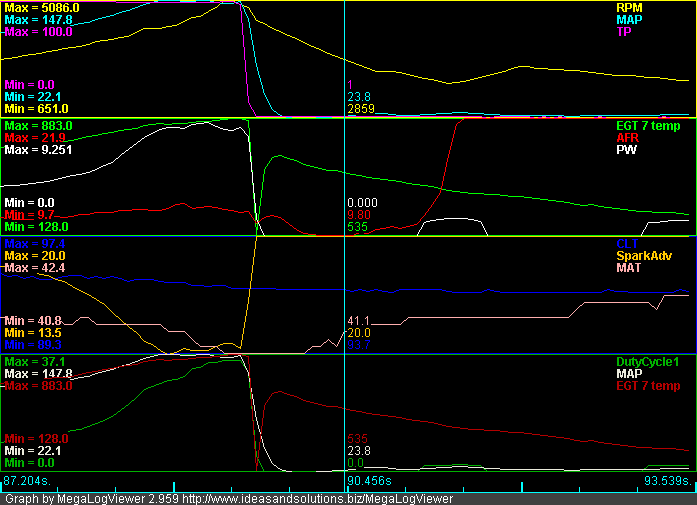Click the cursor AFR reading 9.80

[x=359, y=215]
